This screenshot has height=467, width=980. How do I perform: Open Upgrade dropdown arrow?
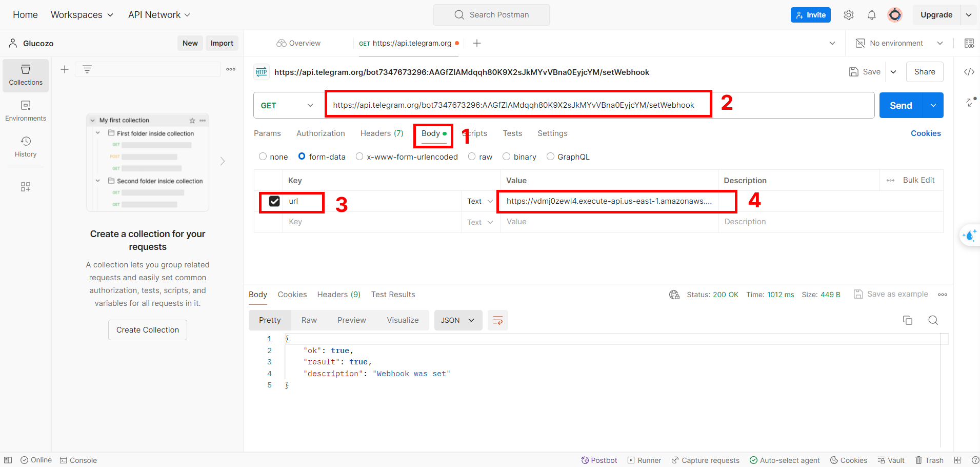click(x=969, y=15)
